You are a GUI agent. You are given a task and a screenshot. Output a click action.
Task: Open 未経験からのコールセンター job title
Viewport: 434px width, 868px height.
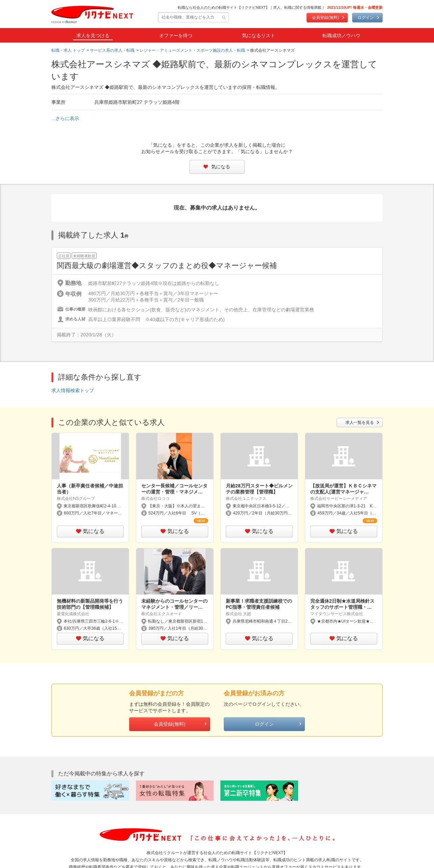[174, 604]
